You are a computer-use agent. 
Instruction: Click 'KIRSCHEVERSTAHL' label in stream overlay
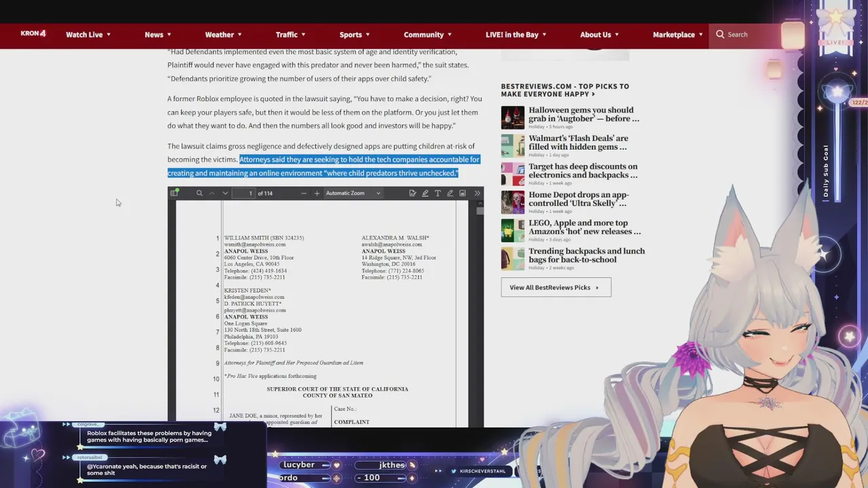coord(482,471)
